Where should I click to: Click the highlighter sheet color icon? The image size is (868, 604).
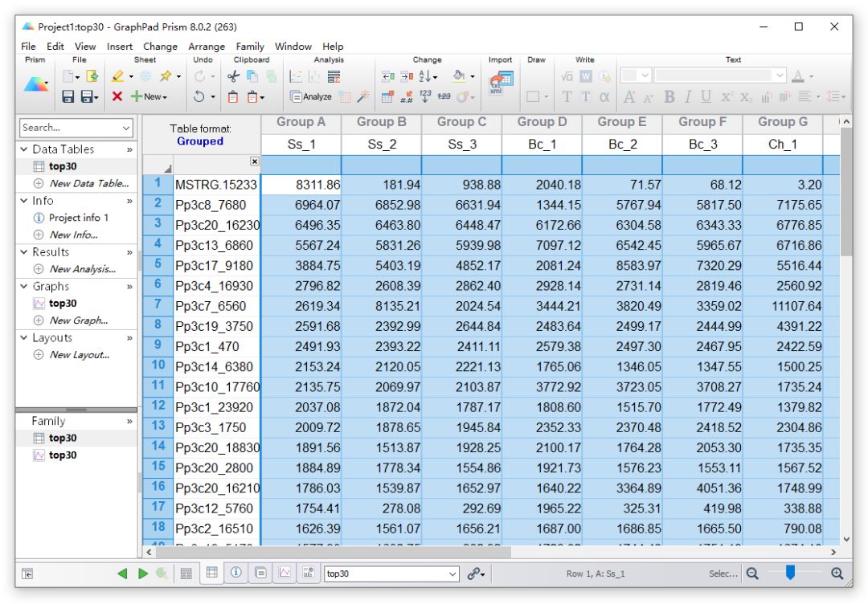pos(118,77)
